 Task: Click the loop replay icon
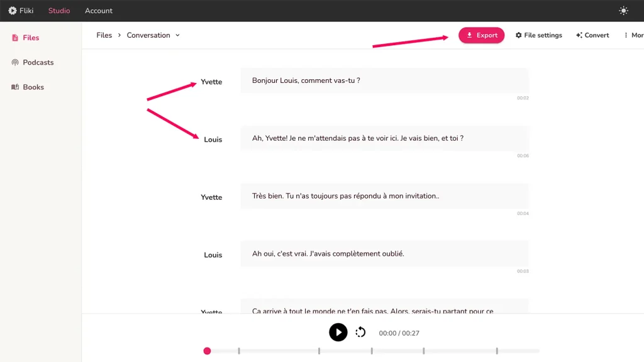(360, 332)
